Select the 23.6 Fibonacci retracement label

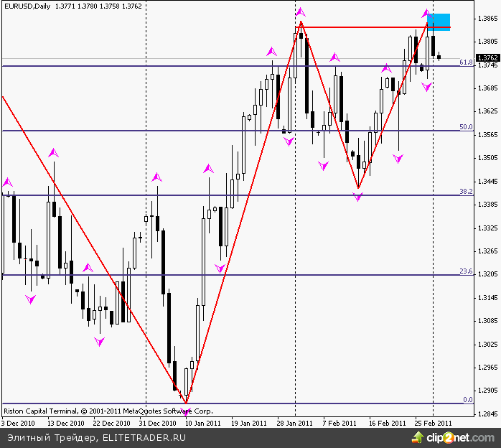coord(466,271)
